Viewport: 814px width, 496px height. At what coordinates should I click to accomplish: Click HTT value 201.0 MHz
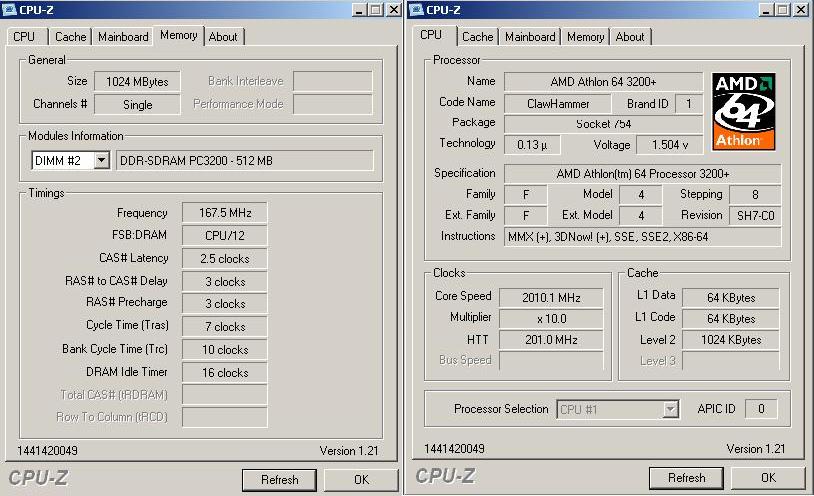pos(551,340)
